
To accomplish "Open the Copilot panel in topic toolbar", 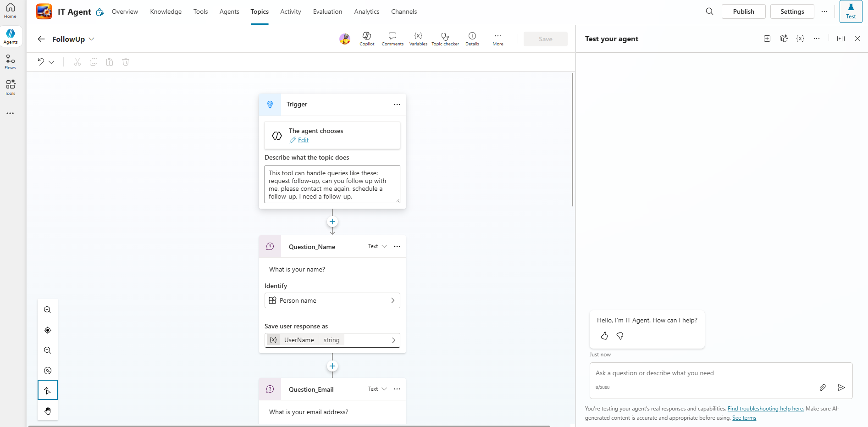I will click(366, 39).
